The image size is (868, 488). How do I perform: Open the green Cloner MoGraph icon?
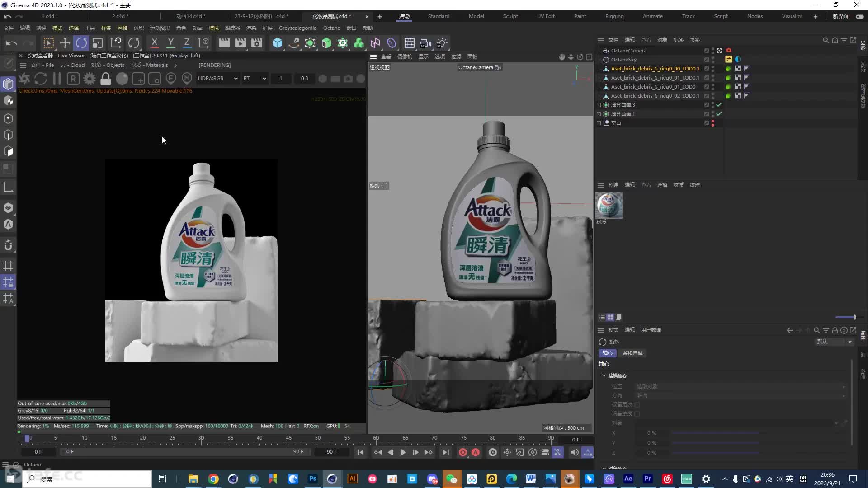[x=359, y=43]
